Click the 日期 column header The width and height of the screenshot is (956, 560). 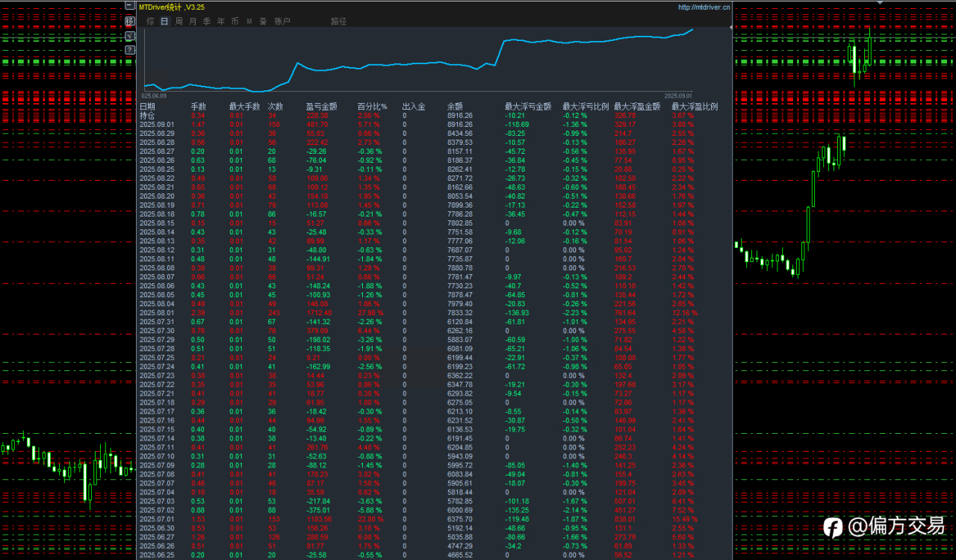[147, 107]
